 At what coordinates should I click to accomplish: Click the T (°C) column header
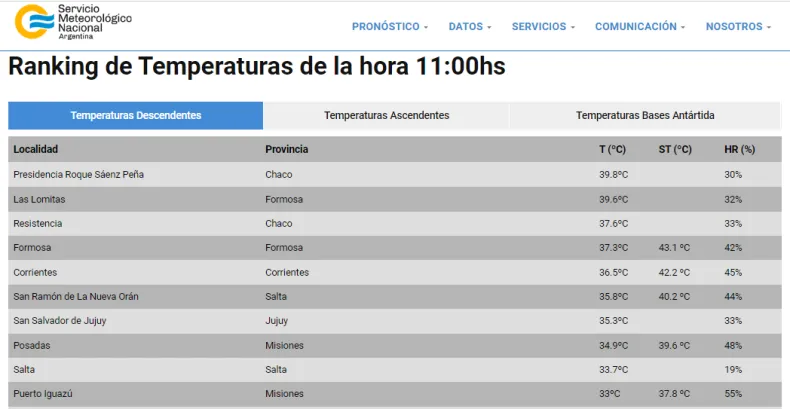612,150
